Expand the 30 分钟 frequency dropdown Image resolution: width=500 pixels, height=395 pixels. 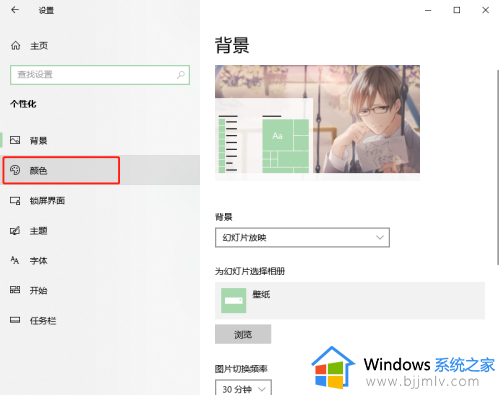pyautogui.click(x=243, y=388)
